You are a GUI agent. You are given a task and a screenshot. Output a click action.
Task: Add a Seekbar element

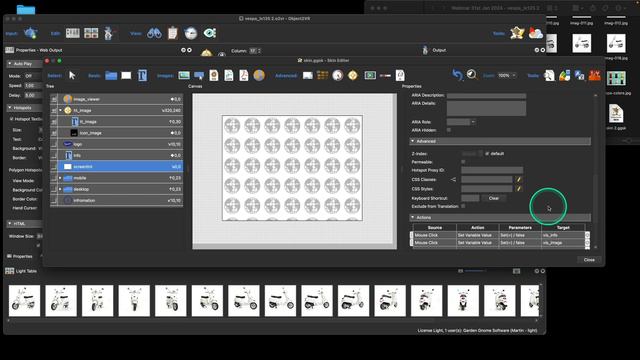tap(385, 76)
